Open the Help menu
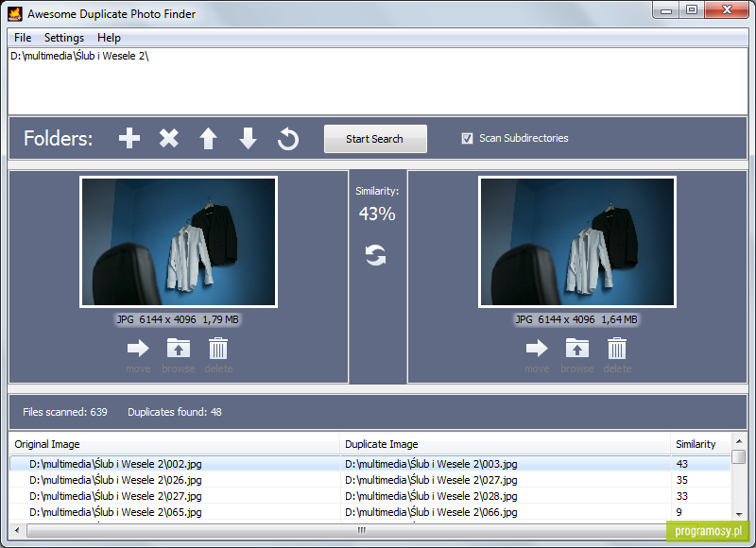The image size is (756, 548). click(109, 38)
